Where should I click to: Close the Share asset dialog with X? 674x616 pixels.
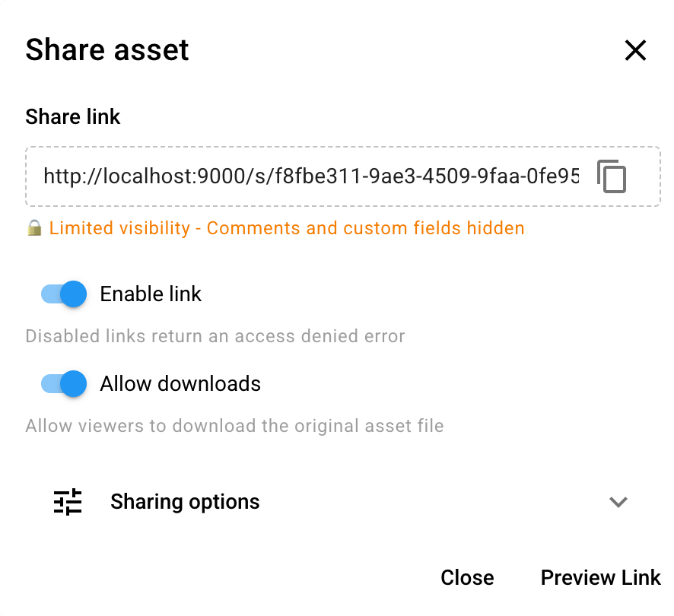pos(635,51)
